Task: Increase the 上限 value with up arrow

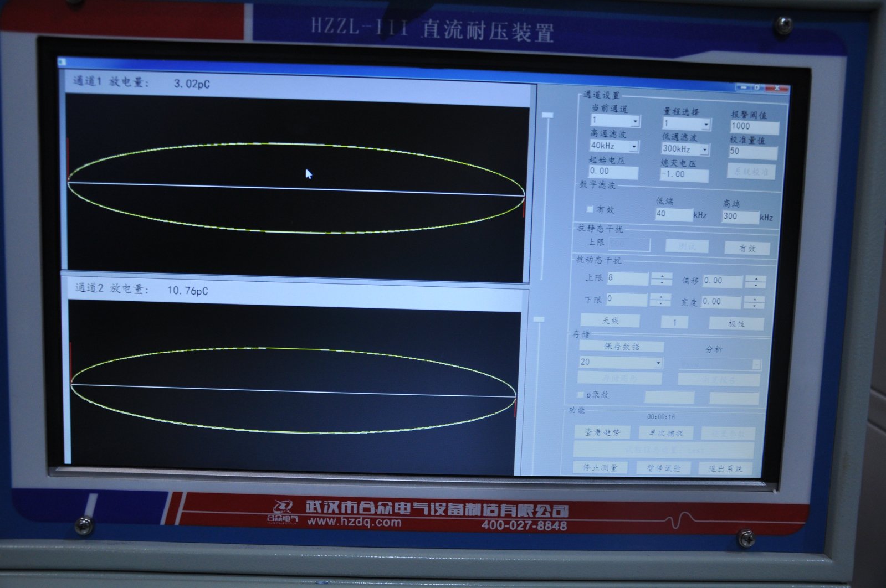Action: 662,276
